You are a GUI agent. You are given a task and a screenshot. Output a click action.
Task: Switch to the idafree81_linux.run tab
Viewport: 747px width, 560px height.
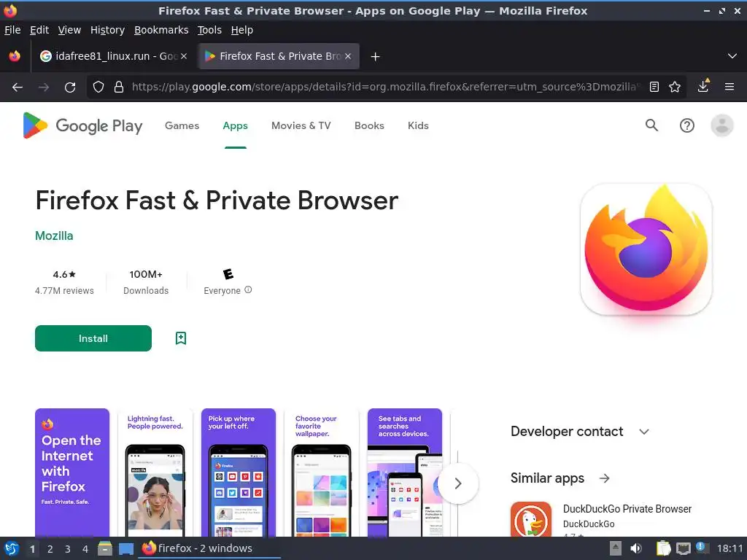(113, 56)
